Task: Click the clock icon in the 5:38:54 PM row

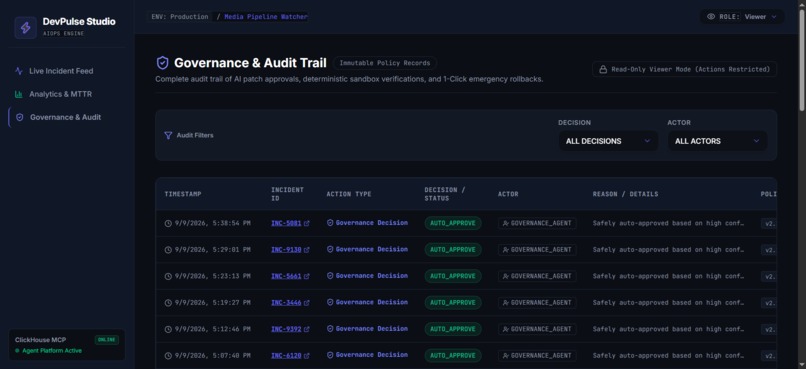Action: click(168, 223)
